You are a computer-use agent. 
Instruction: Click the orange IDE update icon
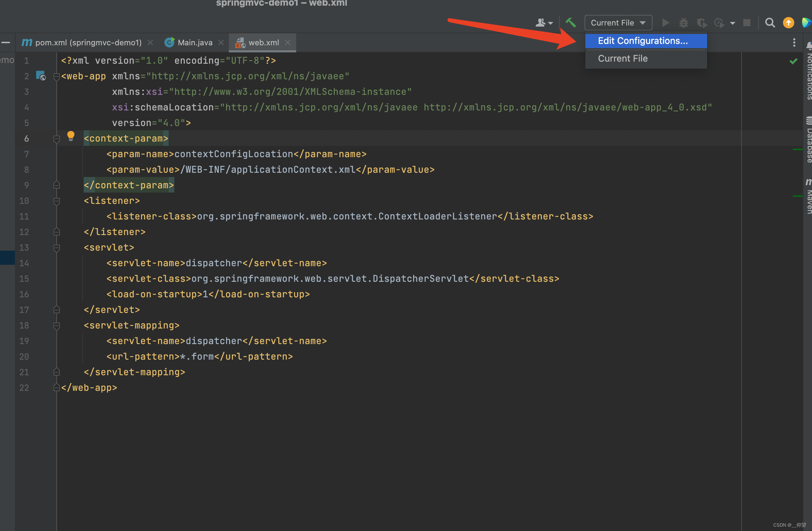(788, 23)
